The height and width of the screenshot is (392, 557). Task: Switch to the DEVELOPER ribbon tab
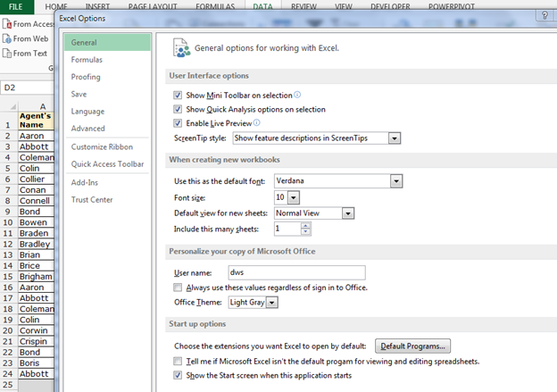[x=390, y=6]
